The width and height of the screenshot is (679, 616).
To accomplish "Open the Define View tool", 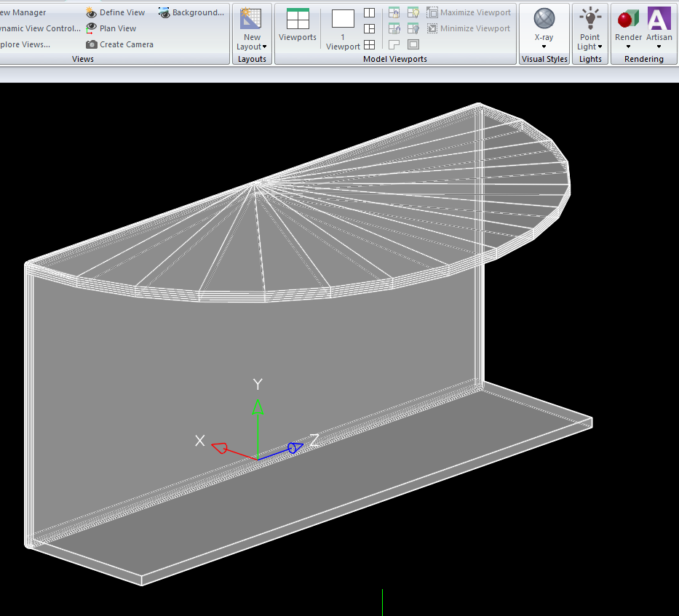I will [x=115, y=12].
